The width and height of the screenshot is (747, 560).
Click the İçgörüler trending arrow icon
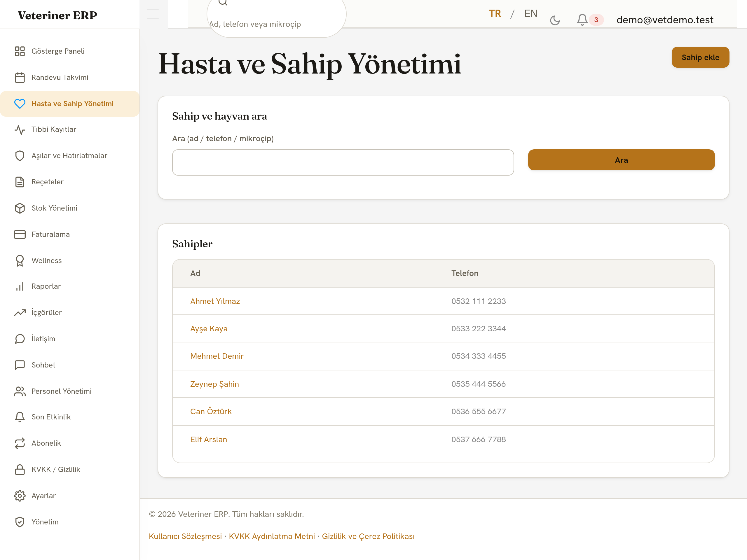click(x=20, y=313)
